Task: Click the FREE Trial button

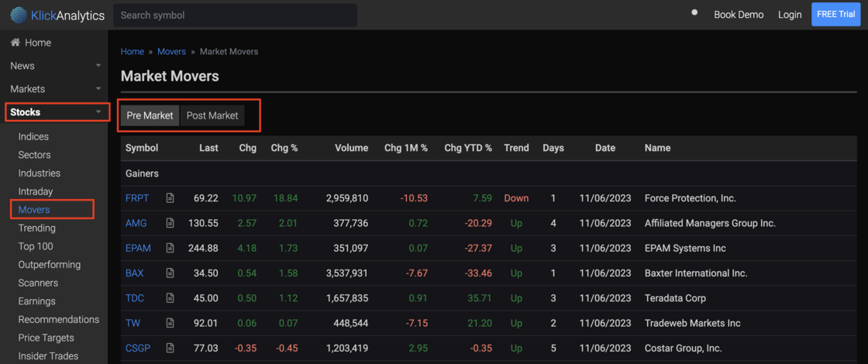Action: point(836,15)
